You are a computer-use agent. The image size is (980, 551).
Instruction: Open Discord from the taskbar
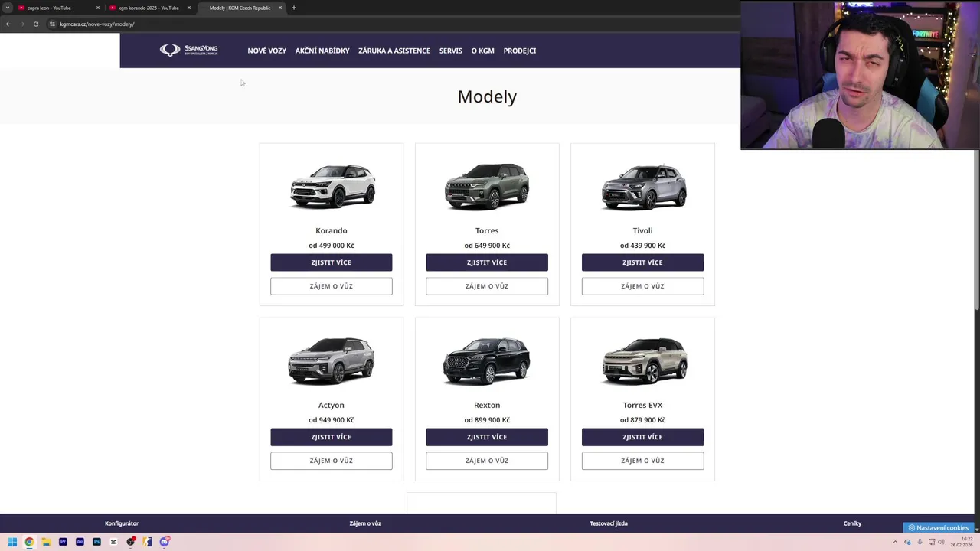pyautogui.click(x=165, y=542)
